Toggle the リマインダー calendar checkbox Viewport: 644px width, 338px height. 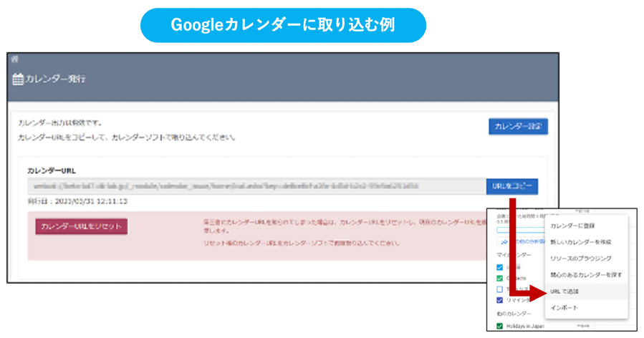tap(499, 300)
